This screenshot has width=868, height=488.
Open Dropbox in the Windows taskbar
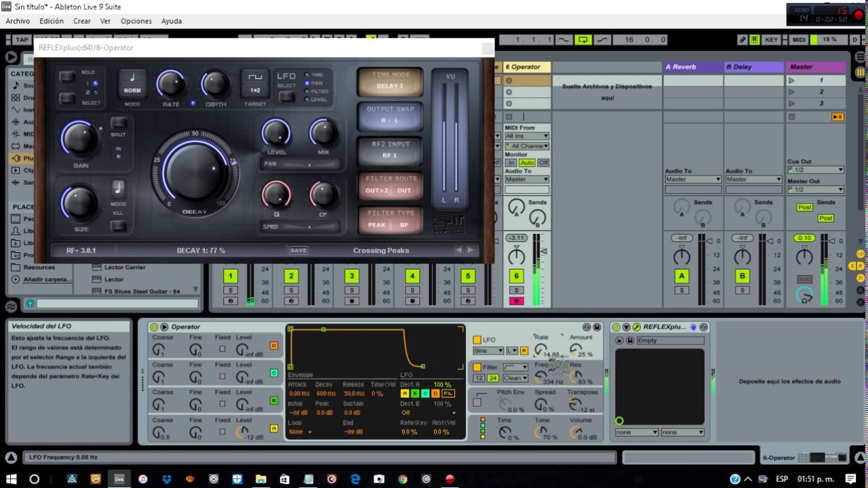click(167, 479)
